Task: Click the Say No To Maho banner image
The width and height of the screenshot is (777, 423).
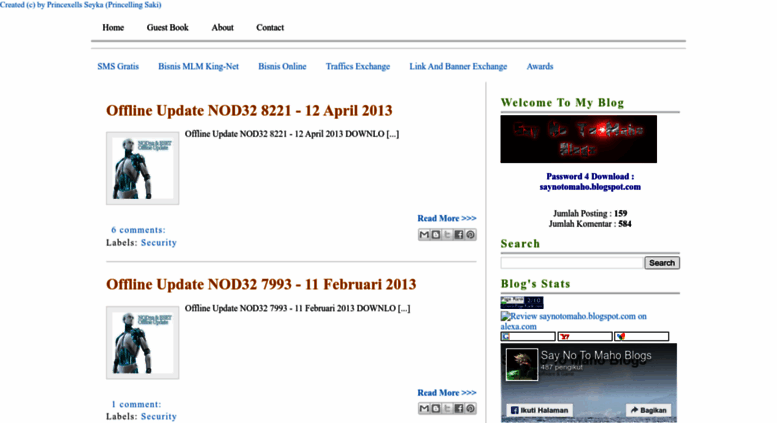Action: pos(579,139)
